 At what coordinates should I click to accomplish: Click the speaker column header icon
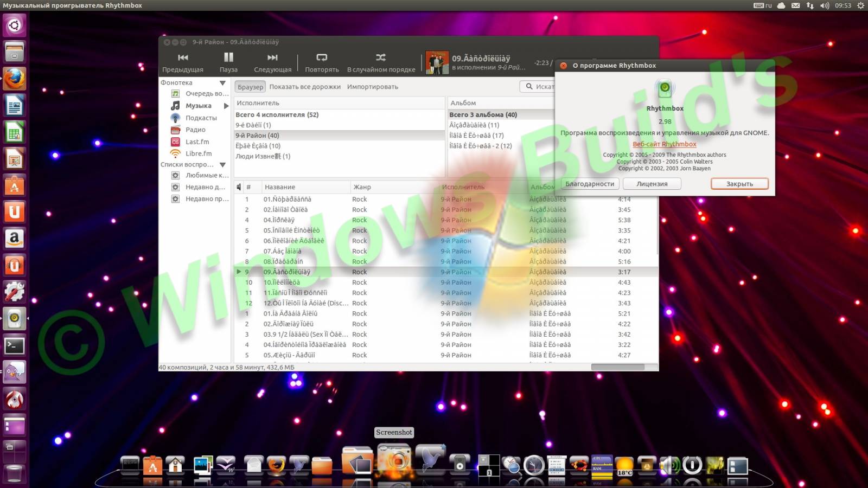point(239,187)
